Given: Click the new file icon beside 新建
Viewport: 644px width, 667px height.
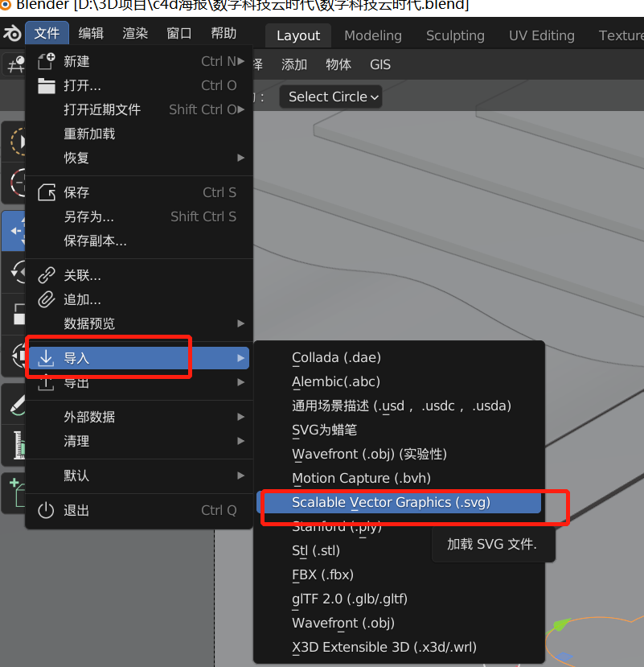Looking at the screenshot, I should (46, 61).
